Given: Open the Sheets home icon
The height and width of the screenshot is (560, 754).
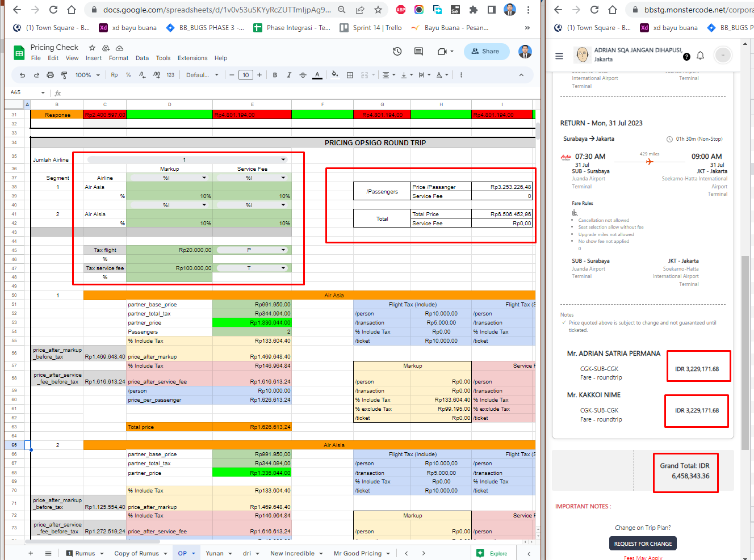Looking at the screenshot, I should [x=19, y=53].
